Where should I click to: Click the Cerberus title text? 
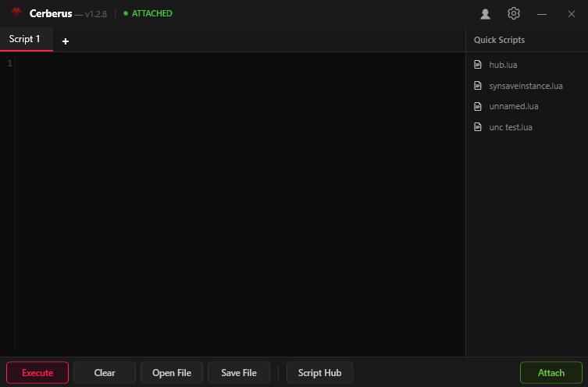(x=51, y=13)
